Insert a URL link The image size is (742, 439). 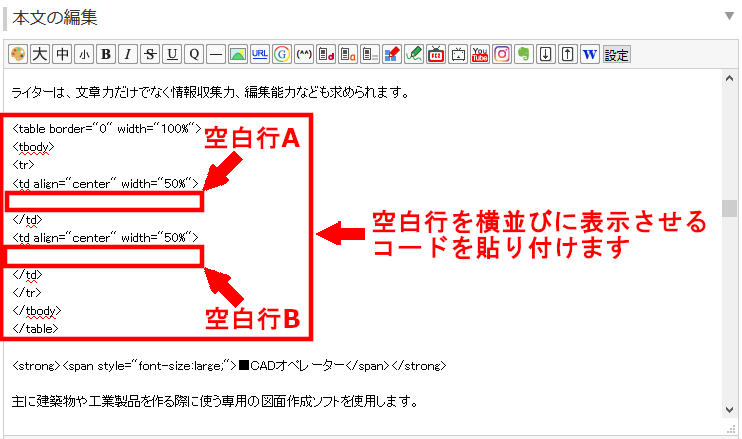[x=260, y=54]
